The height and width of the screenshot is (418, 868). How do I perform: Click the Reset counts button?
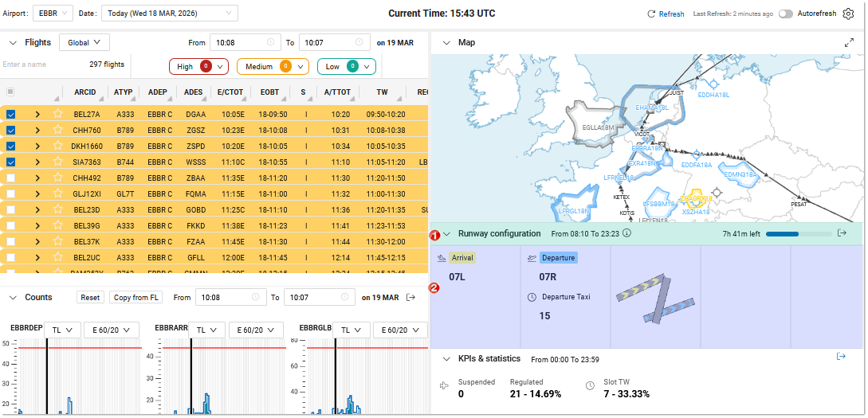(x=90, y=298)
